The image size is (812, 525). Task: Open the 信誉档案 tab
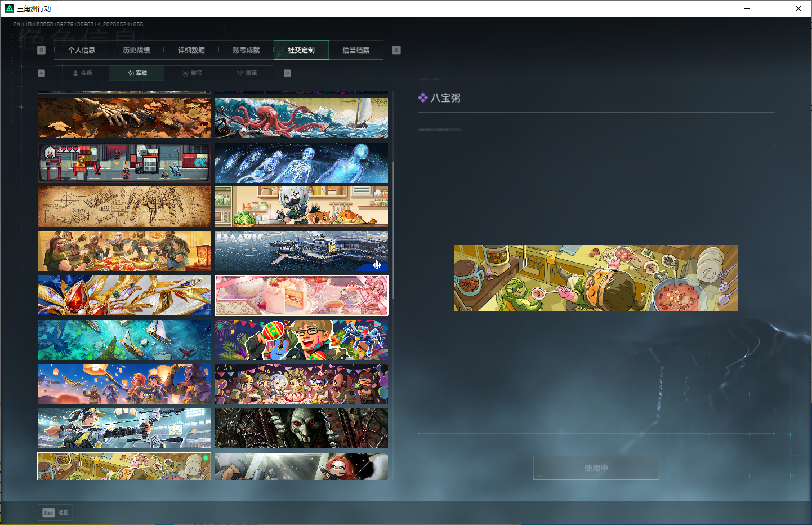pyautogui.click(x=356, y=50)
